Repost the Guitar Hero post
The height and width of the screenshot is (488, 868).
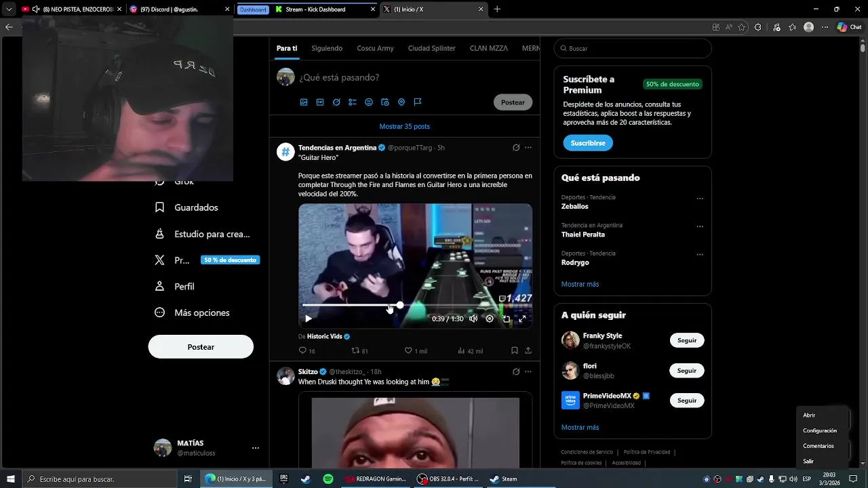click(359, 350)
